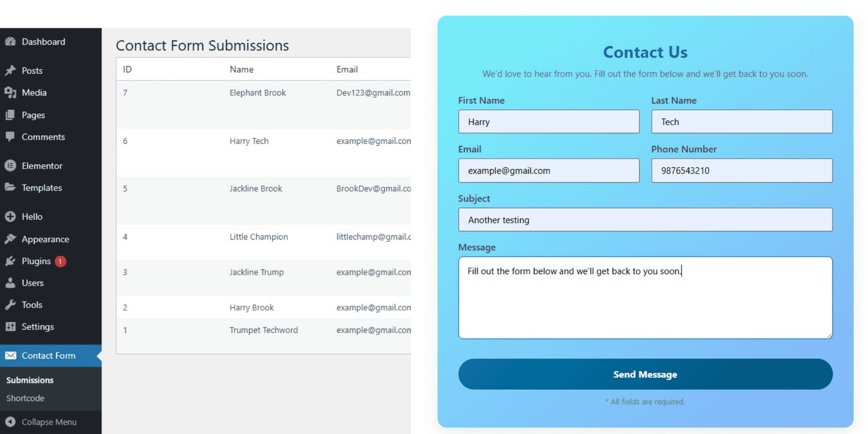
Task: Open Templates via the folder icon
Action: [11, 188]
